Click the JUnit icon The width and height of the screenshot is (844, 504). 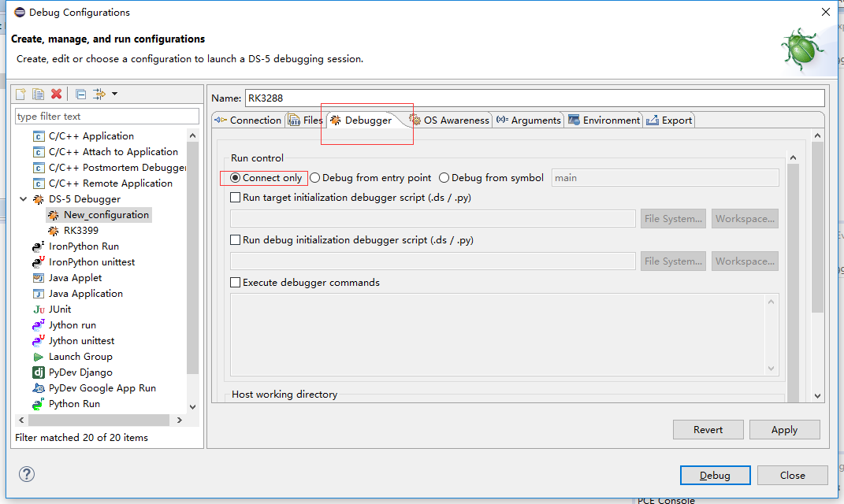pos(39,309)
